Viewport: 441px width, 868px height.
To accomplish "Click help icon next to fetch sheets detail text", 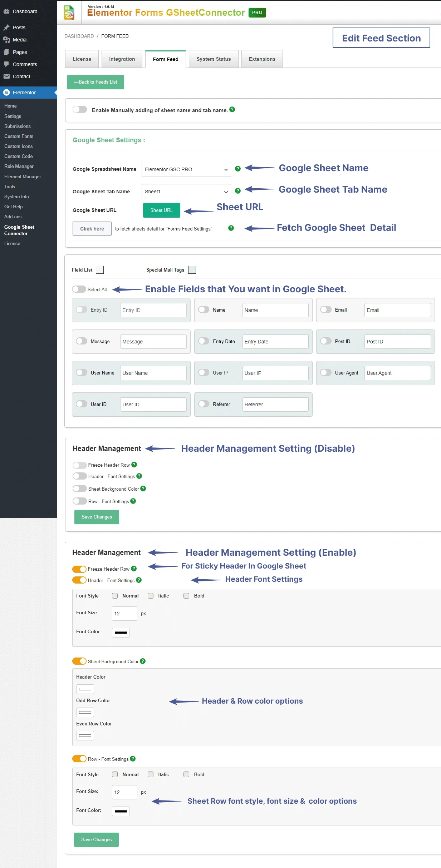I will [231, 228].
